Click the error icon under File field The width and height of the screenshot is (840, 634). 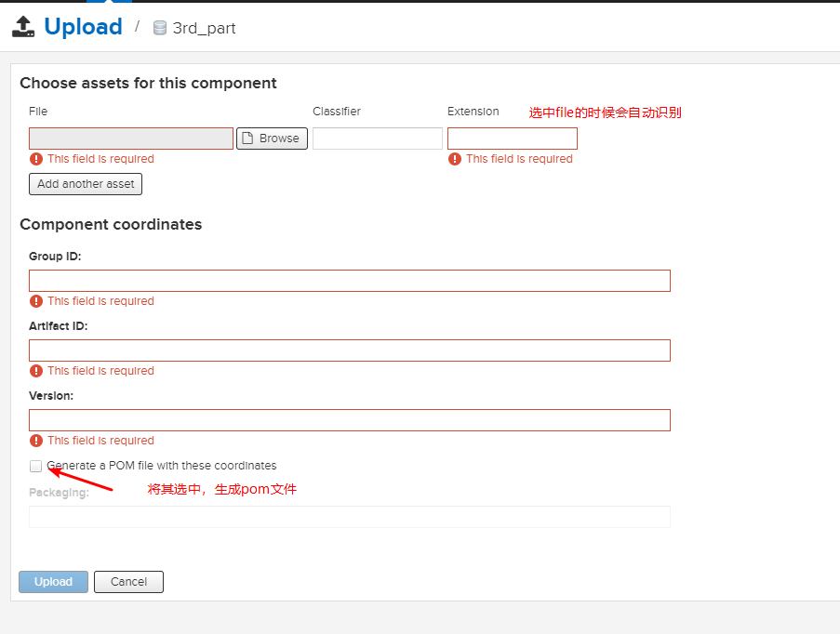(x=36, y=159)
